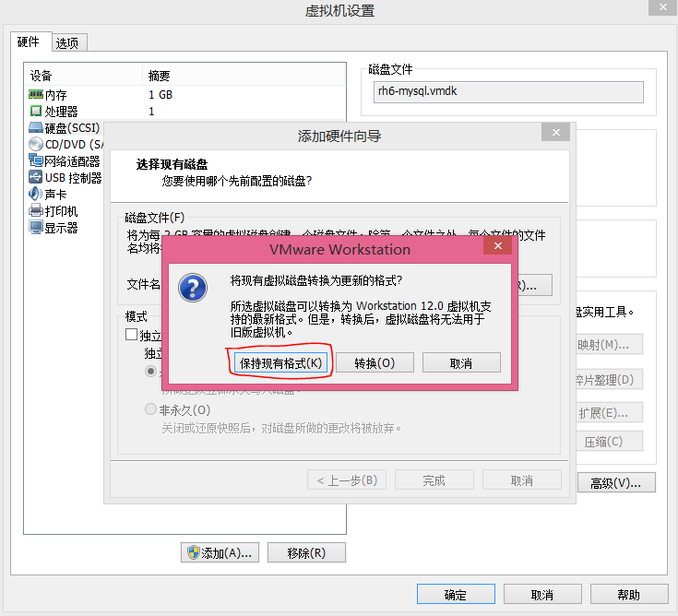Viewport: 678px width, 616px height.
Task: Click the network adapter icon
Action: [36, 160]
